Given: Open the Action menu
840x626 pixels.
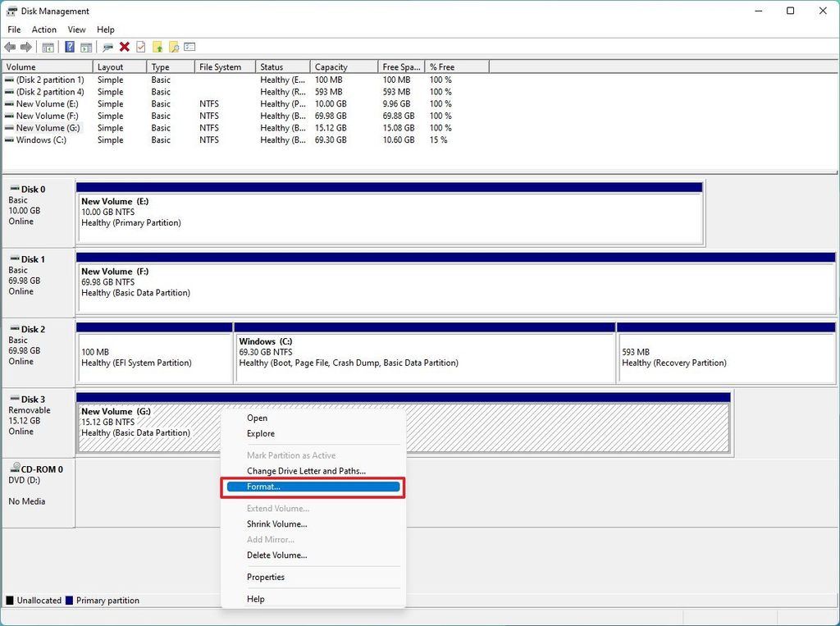Looking at the screenshot, I should click(43, 29).
